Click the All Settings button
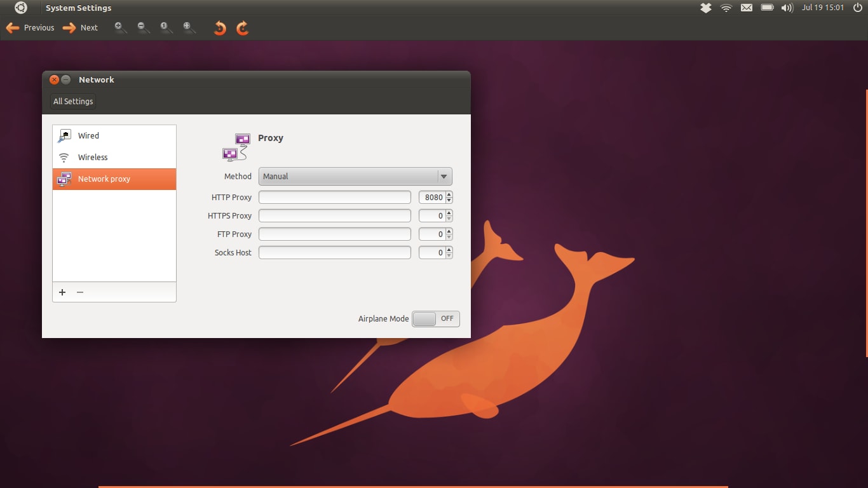The height and width of the screenshot is (488, 868). [73, 101]
